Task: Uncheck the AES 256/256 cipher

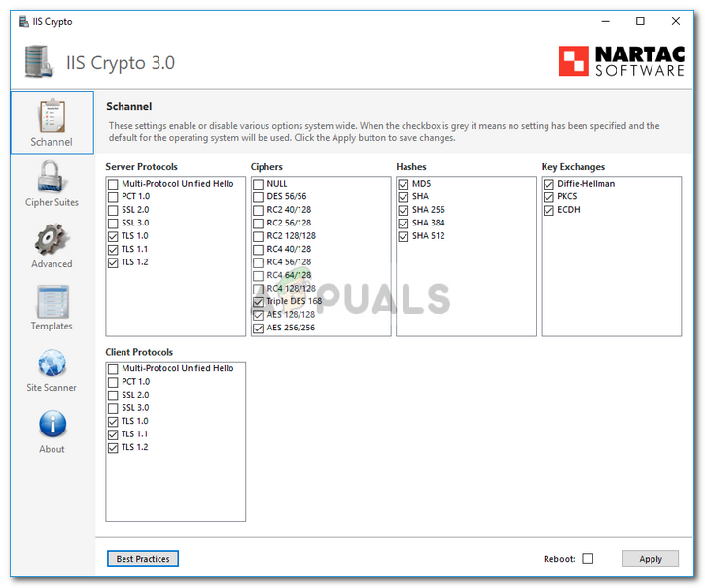Action: (258, 328)
